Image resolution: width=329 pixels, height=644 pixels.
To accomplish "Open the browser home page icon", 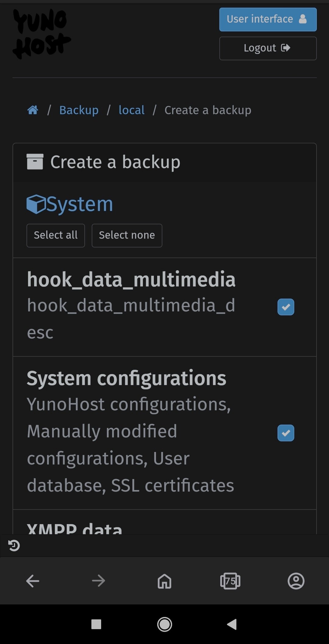I will pyautogui.click(x=164, y=581).
